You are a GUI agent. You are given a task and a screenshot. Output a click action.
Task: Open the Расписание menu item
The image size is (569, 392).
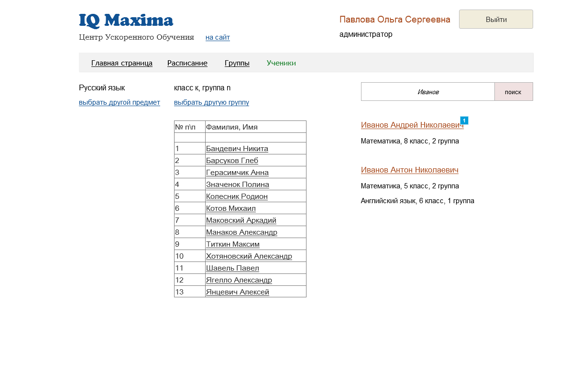click(x=187, y=63)
